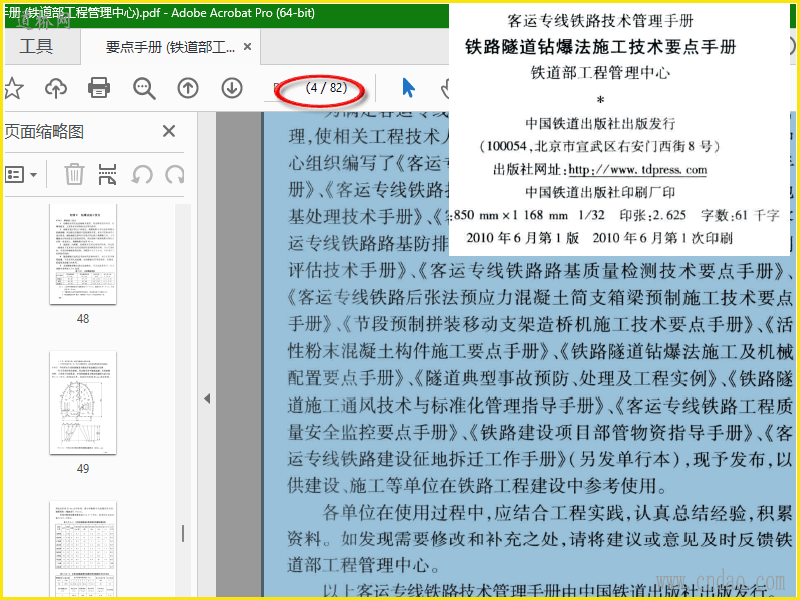Open the 工具 tab
This screenshot has width=800, height=600.
point(36,46)
